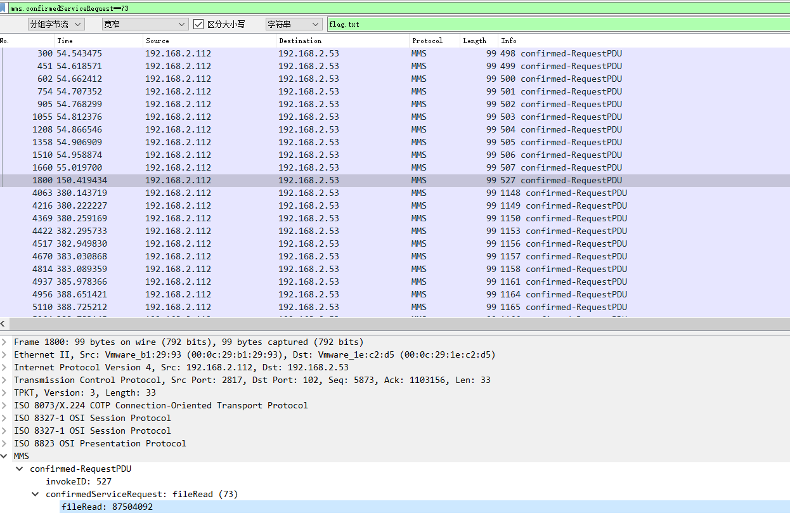The height and width of the screenshot is (532, 790).
Task: Click Info cell '1148 confirmed-RequestPDU'
Action: 564,193
